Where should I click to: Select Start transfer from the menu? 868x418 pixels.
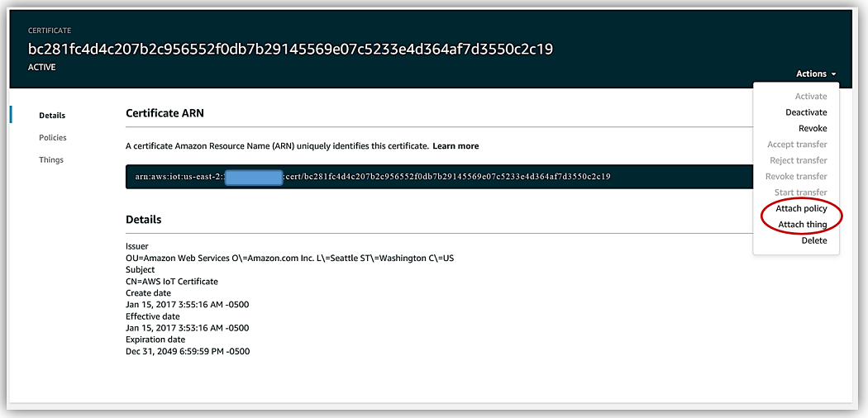point(799,192)
